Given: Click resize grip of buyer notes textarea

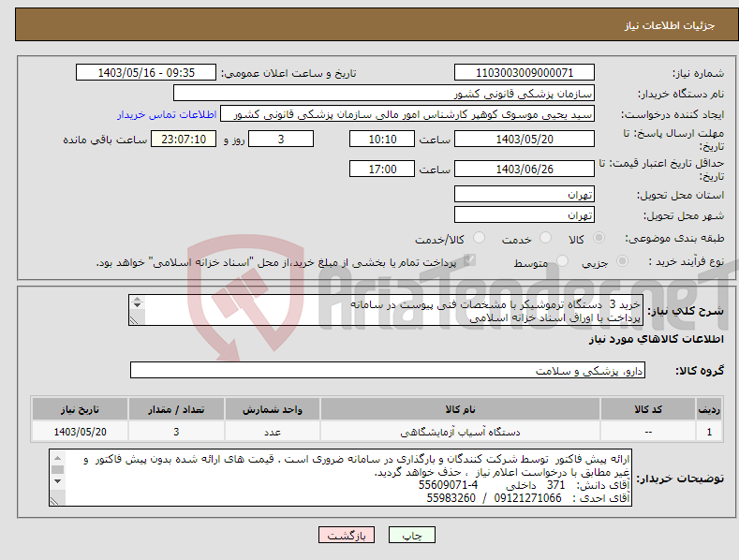Looking at the screenshot, I should click(x=54, y=501).
